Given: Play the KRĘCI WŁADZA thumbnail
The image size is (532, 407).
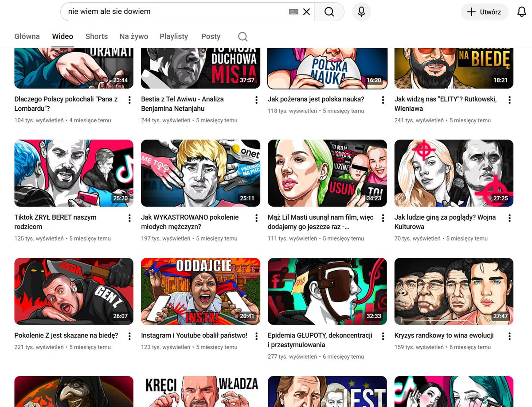Looking at the screenshot, I should (x=200, y=391).
